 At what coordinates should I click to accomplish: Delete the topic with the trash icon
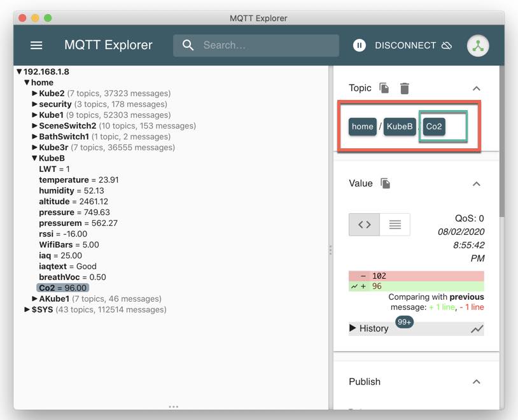pos(404,88)
